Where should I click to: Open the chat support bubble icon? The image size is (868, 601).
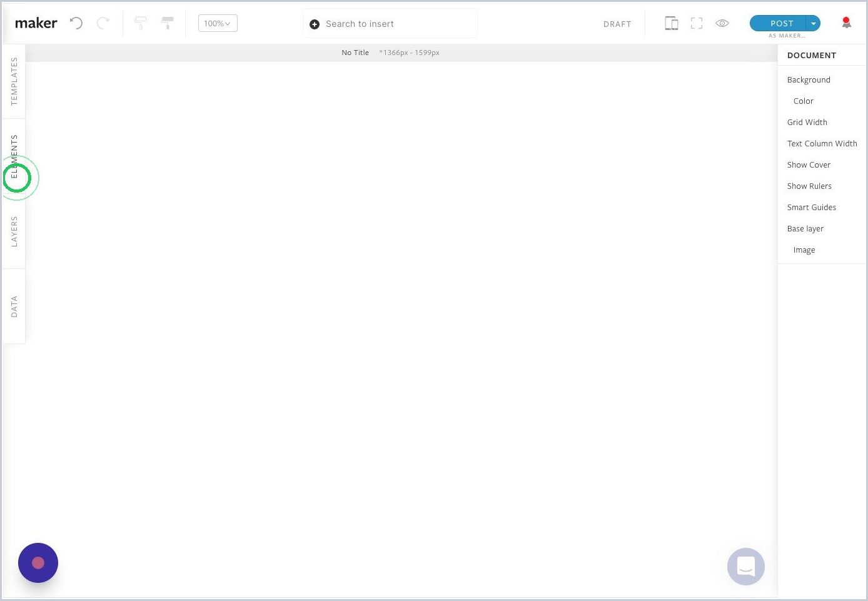(x=745, y=567)
